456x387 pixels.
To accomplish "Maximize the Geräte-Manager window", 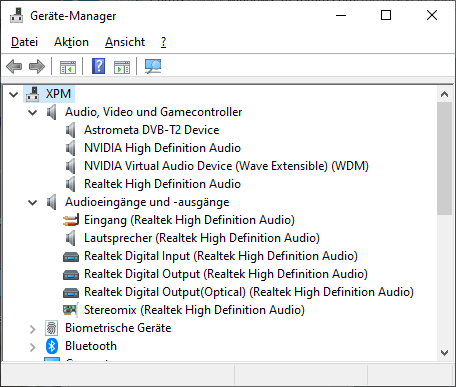I will click(x=386, y=15).
